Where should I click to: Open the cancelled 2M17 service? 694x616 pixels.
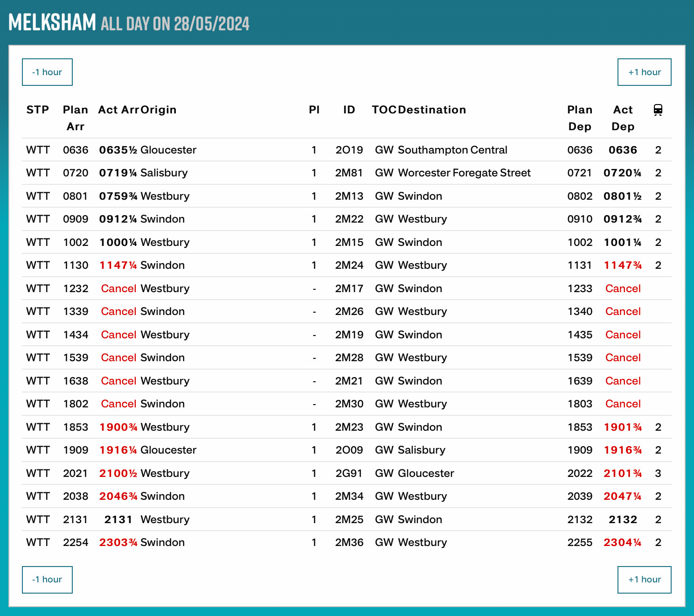coord(349,288)
